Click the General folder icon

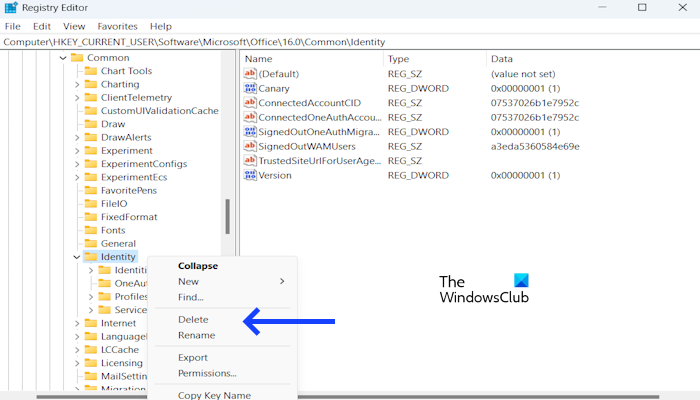[x=91, y=243]
